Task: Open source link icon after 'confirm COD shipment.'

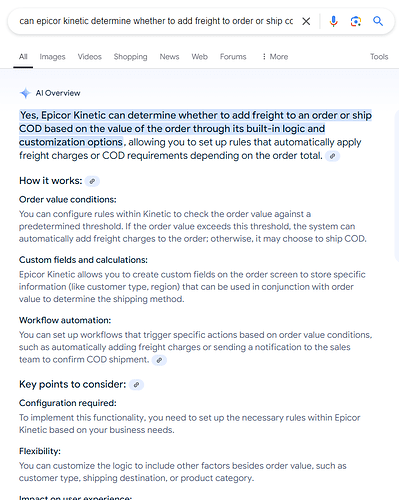Action: (159, 360)
